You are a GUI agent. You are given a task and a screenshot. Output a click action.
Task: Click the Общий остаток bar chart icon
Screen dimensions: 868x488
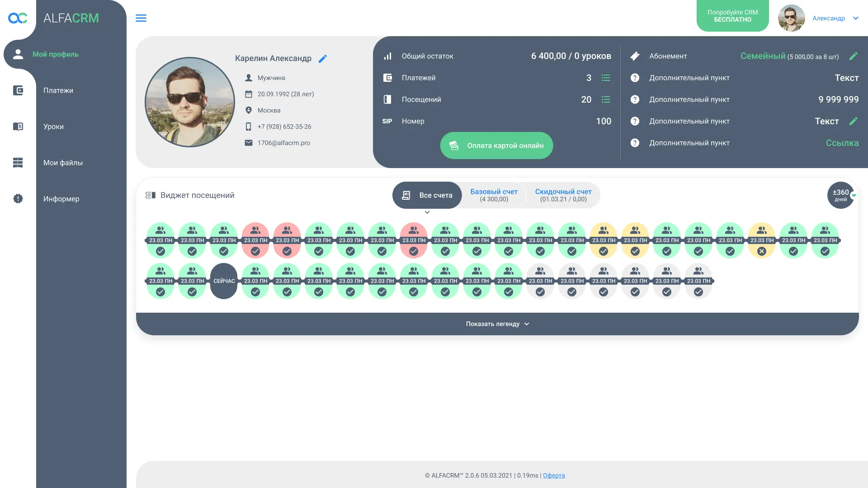pyautogui.click(x=387, y=56)
